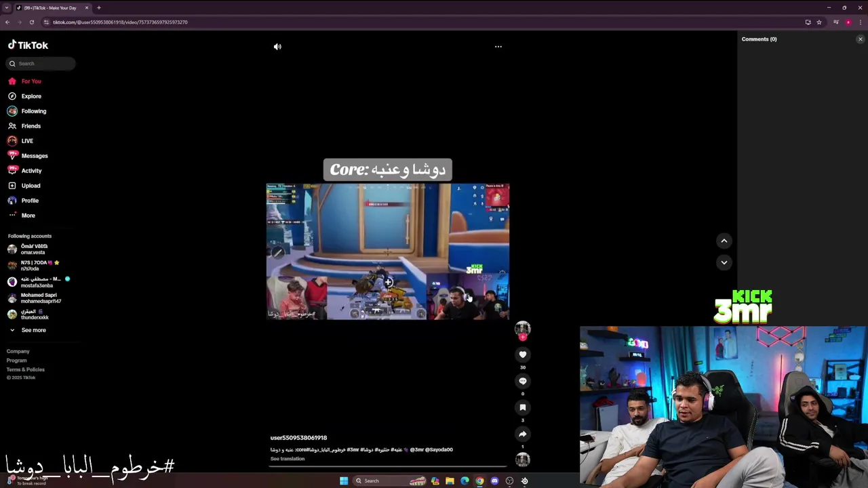Open Terms & Policies footer link
Image resolution: width=868 pixels, height=488 pixels.
pyautogui.click(x=26, y=369)
